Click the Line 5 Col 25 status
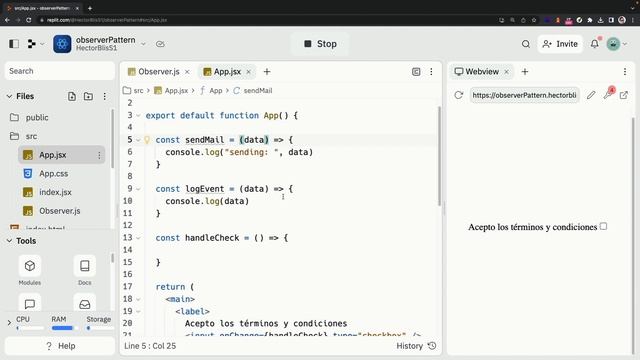Viewport: 640px width, 360px height. pyautogui.click(x=150, y=346)
